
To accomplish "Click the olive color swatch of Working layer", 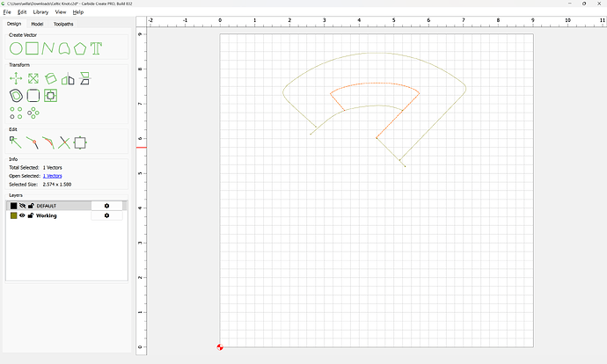I will (13, 215).
